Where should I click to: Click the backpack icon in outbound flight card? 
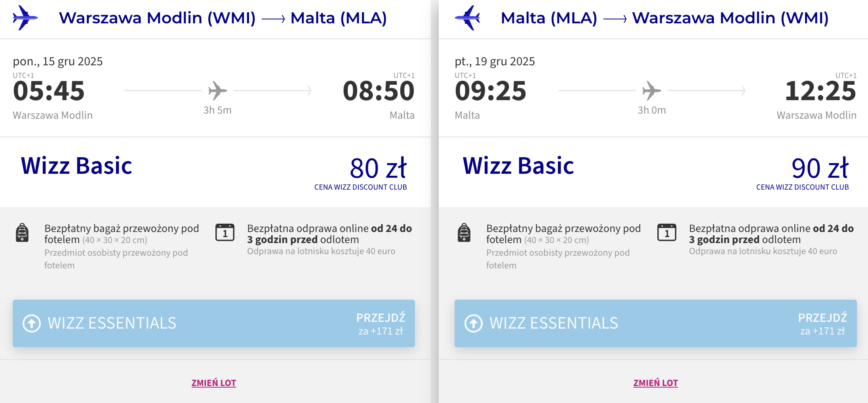click(22, 232)
